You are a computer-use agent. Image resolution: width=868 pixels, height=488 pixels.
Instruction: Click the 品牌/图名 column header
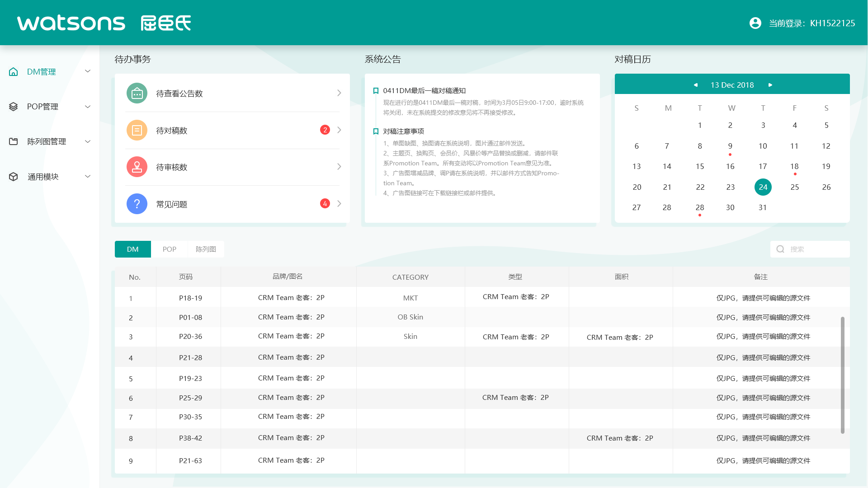(288, 277)
